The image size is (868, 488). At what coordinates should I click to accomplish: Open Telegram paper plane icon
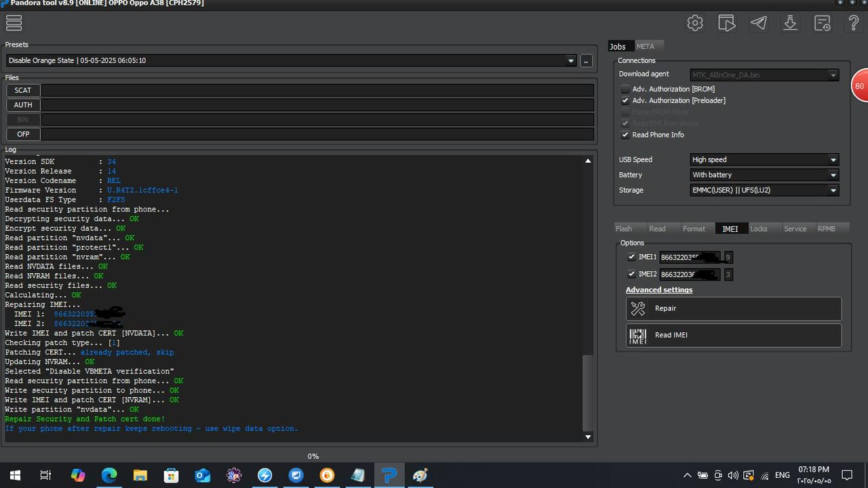[759, 23]
